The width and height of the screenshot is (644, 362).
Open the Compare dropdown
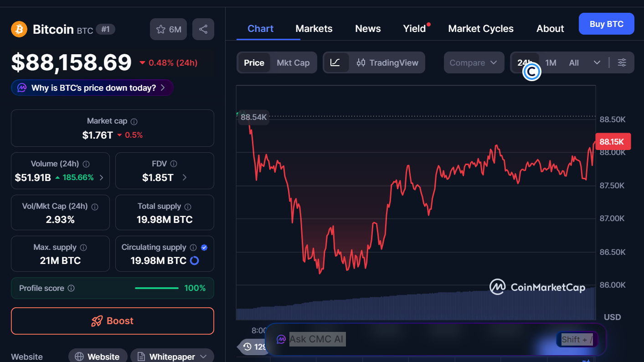(474, 63)
